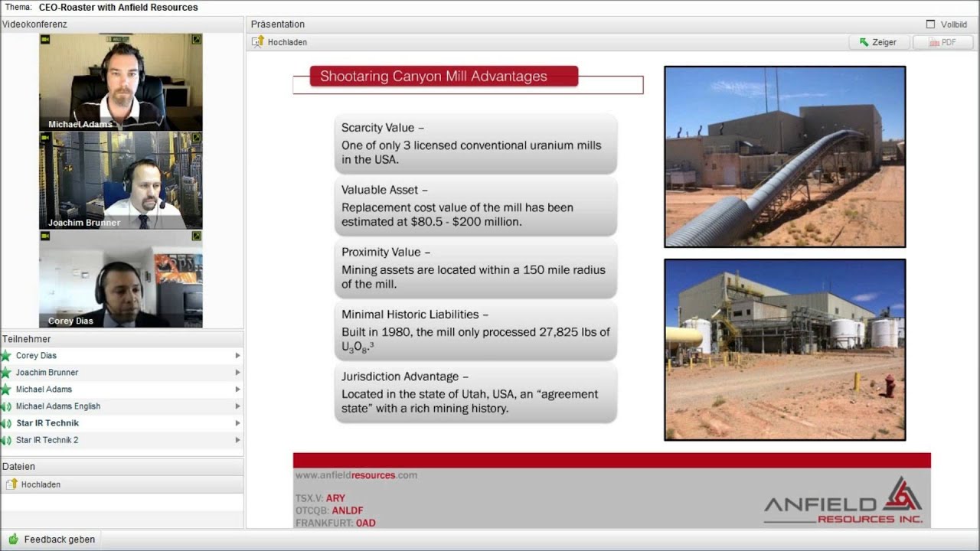Click the Dateien panel header
Screen dimensions: 980x551
(x=122, y=466)
